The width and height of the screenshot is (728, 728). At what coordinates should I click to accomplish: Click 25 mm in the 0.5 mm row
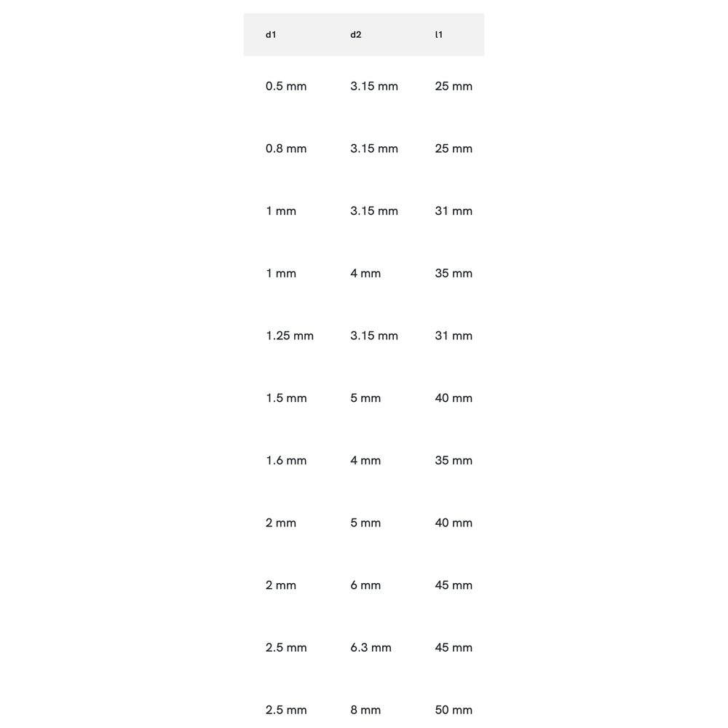point(454,87)
